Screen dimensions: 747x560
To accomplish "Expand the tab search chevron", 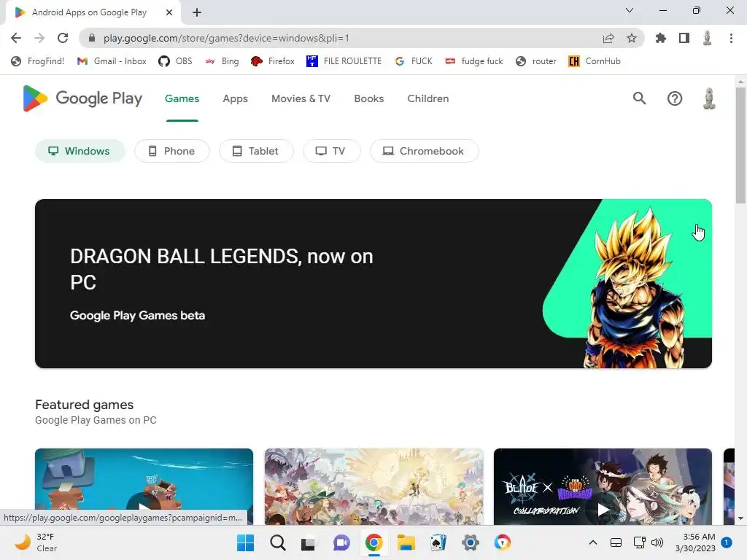I will coord(630,10).
